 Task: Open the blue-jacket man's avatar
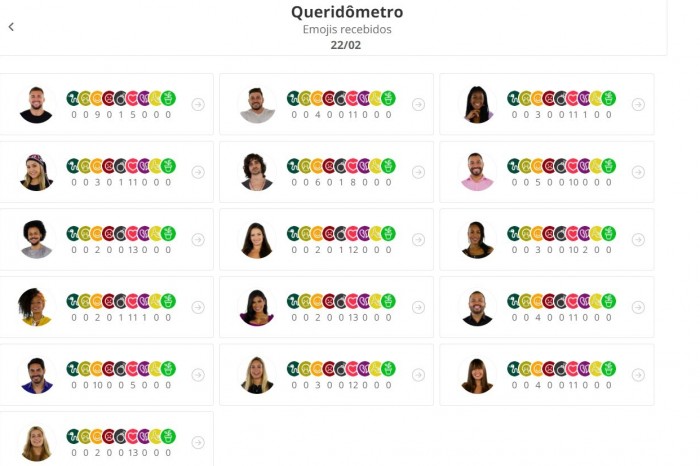[x=37, y=375]
